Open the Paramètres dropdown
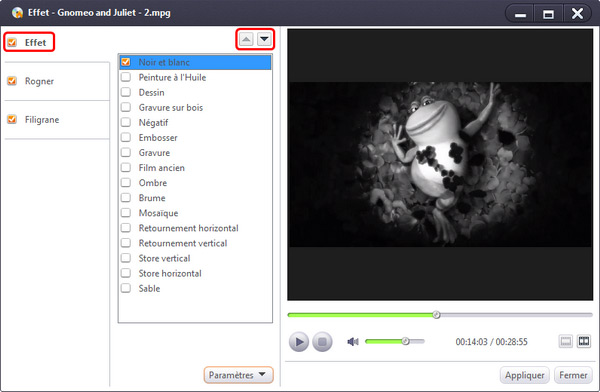Viewport: 600px width, 392px height. click(238, 375)
